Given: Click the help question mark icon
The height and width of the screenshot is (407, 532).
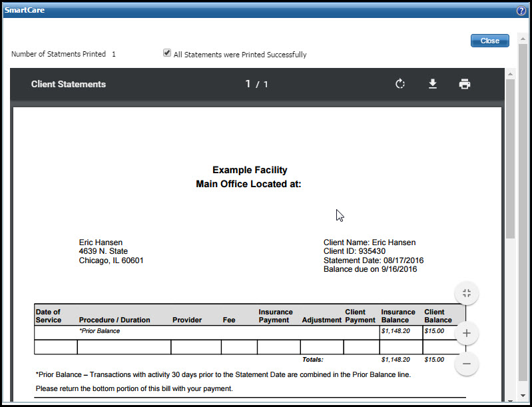Looking at the screenshot, I should point(521,11).
